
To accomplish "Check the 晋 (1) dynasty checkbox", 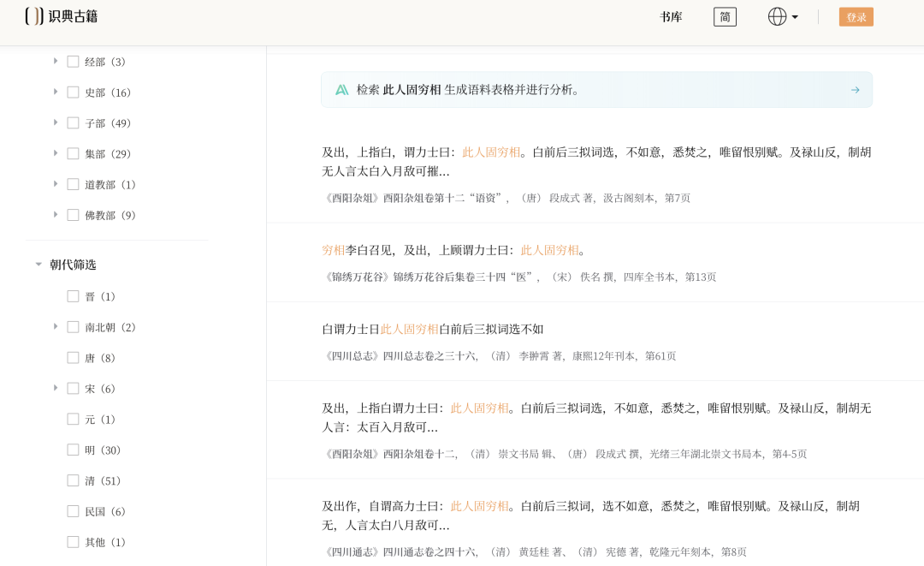I will pos(73,296).
